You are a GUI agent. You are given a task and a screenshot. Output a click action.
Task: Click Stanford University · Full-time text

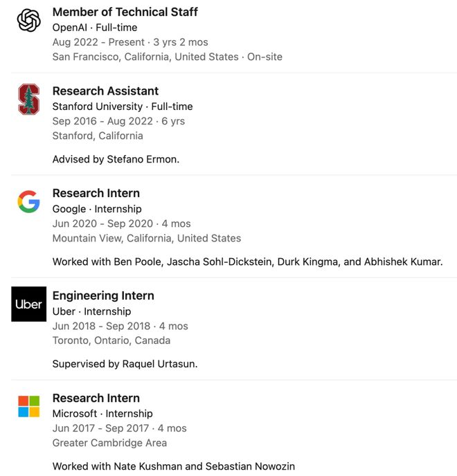pyautogui.click(x=123, y=107)
